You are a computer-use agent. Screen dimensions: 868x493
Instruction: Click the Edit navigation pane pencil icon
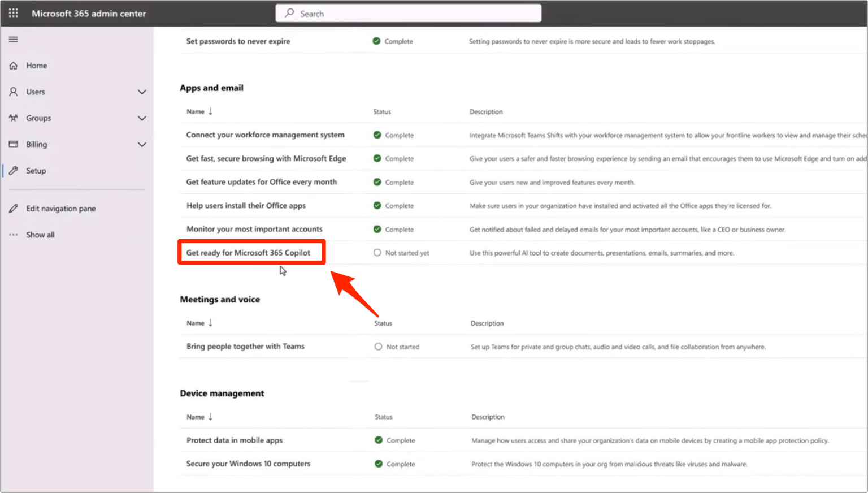pos(13,208)
